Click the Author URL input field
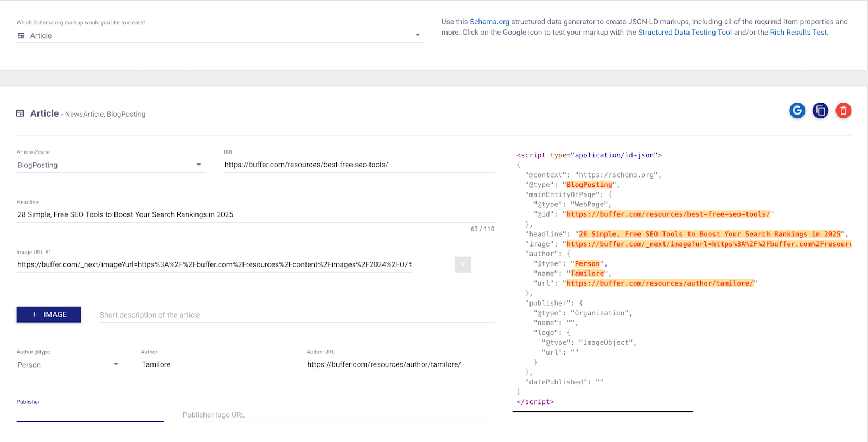This screenshot has width=868, height=442. click(x=401, y=364)
